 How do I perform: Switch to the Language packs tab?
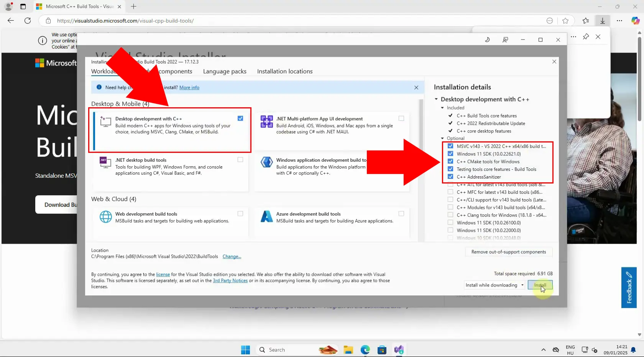[225, 71]
